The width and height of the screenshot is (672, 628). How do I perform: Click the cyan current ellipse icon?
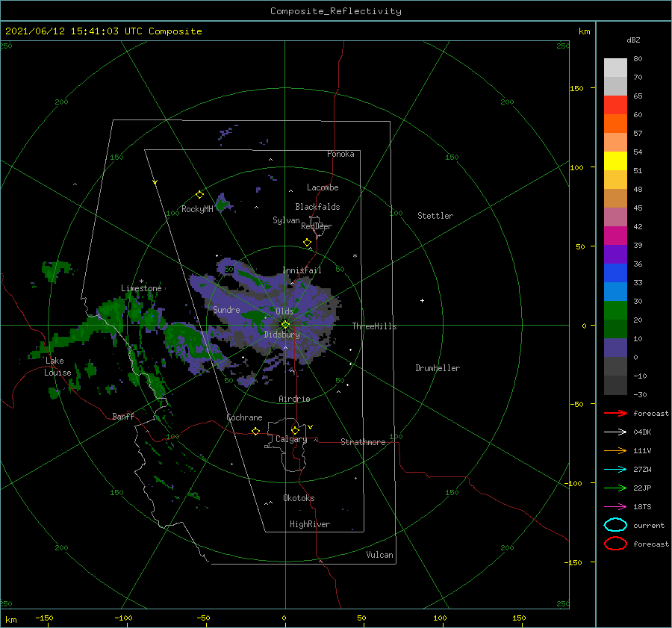point(615,525)
